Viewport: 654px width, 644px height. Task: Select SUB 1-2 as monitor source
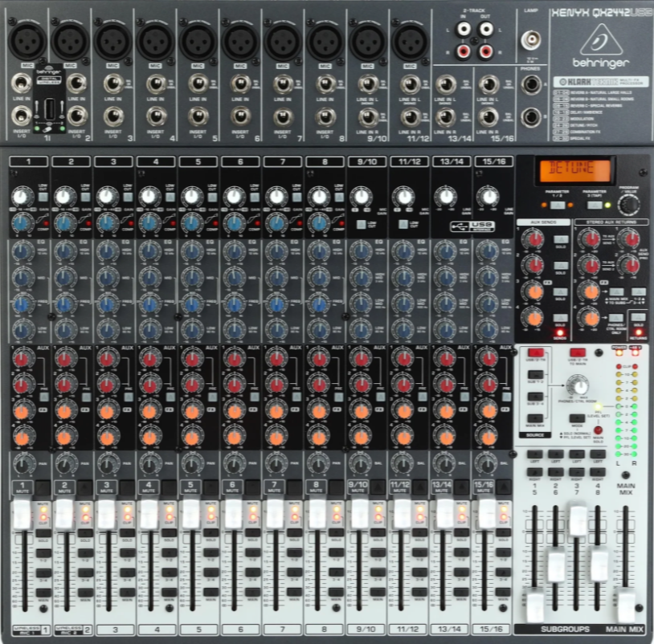point(536,375)
